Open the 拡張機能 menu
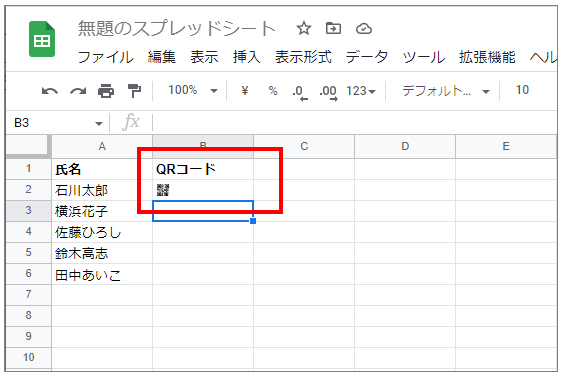561x377 pixels. 487,57
